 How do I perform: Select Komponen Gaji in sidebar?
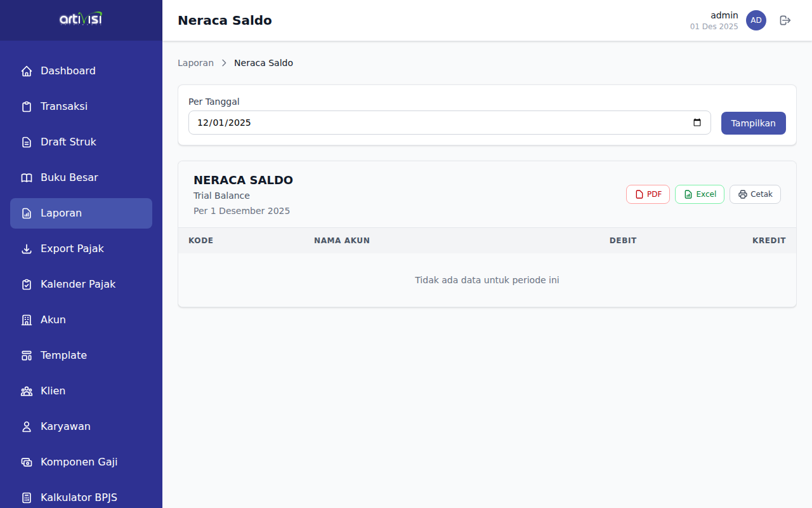pos(79,462)
